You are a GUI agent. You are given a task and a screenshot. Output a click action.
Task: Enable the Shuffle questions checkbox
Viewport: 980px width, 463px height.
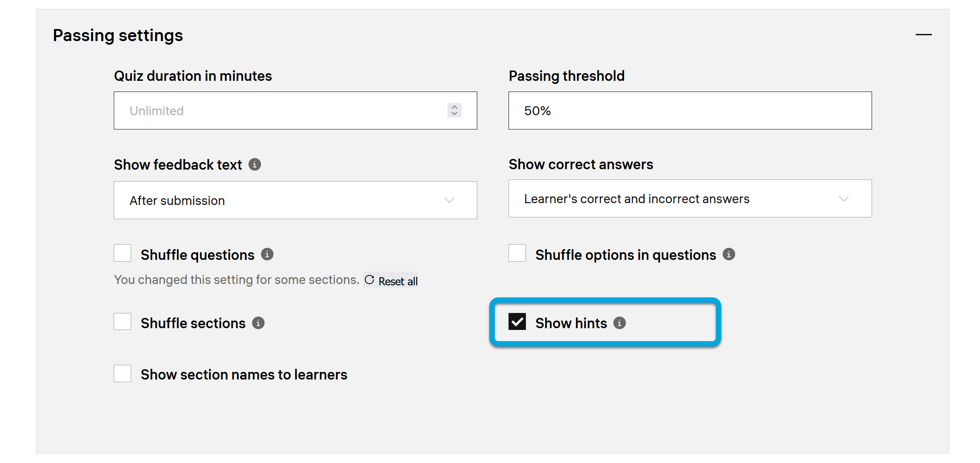click(123, 253)
